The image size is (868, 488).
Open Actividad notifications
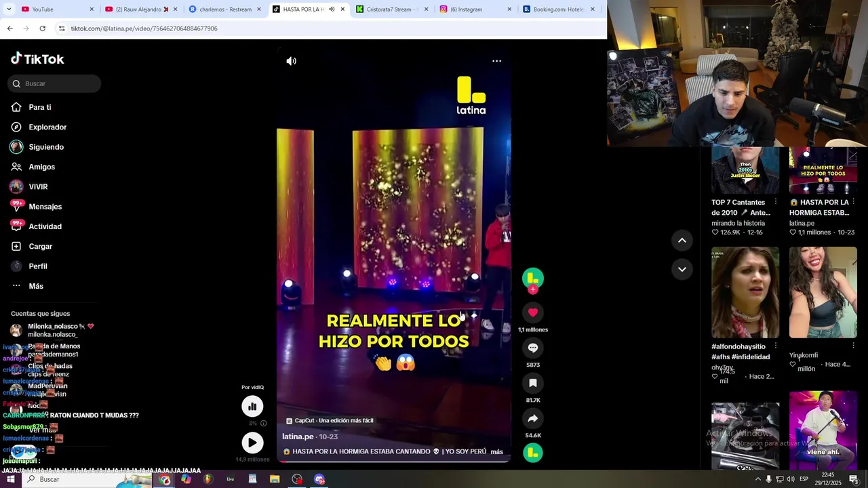[x=45, y=226]
